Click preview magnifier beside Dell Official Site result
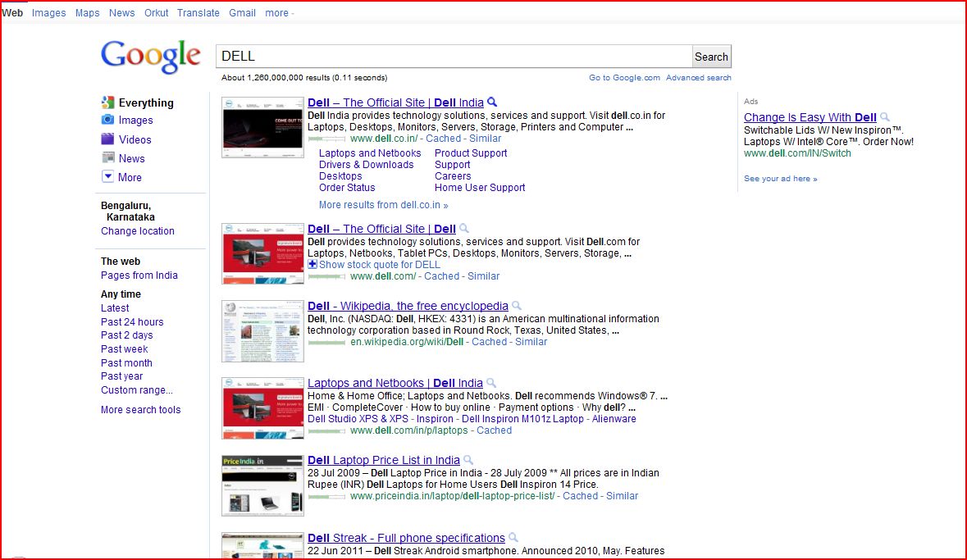The image size is (967, 560). (463, 228)
